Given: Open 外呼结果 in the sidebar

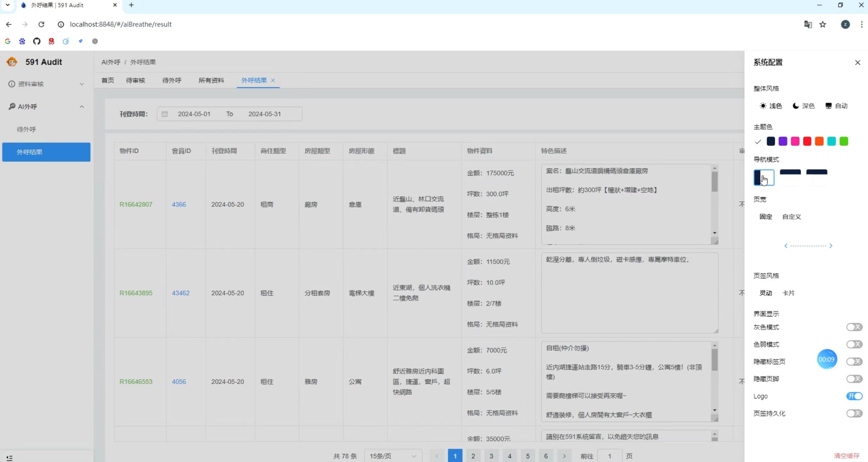Looking at the screenshot, I should pyautogui.click(x=46, y=152).
